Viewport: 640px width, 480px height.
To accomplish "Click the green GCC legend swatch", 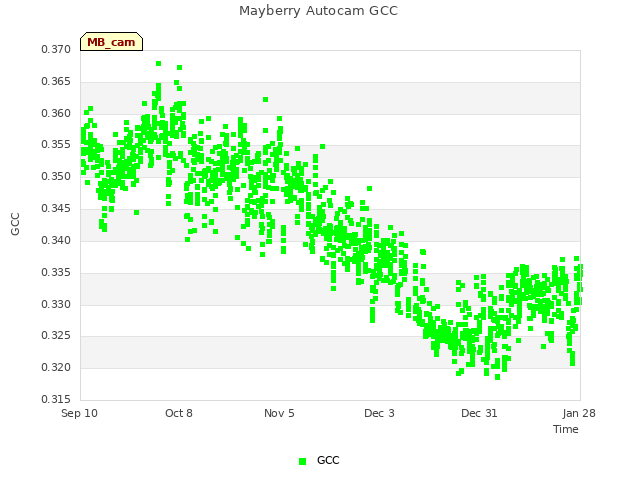I will (302, 461).
